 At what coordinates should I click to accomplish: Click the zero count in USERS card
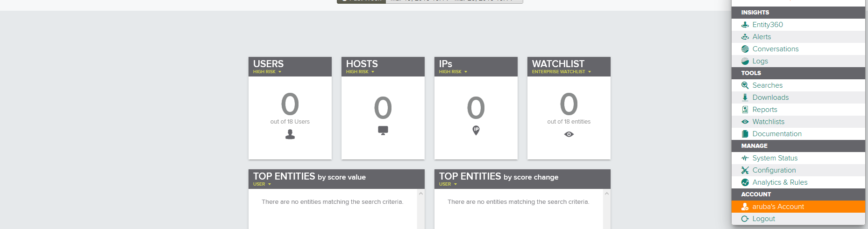click(x=290, y=104)
